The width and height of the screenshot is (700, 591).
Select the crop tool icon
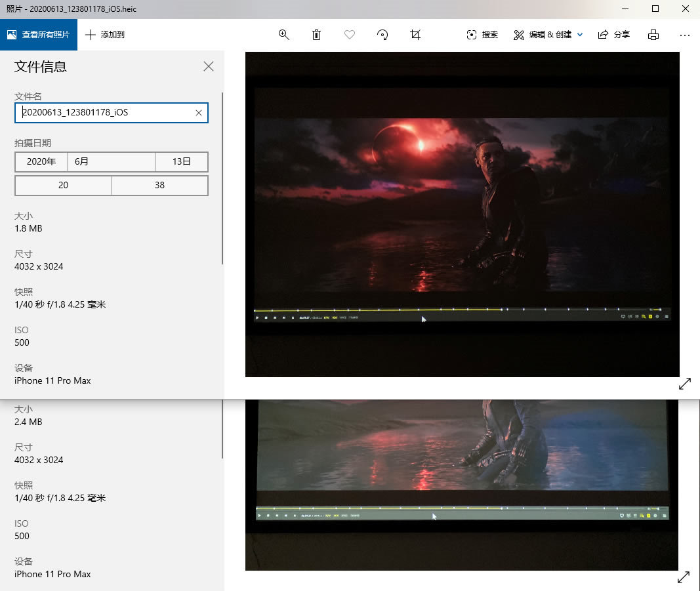click(415, 35)
